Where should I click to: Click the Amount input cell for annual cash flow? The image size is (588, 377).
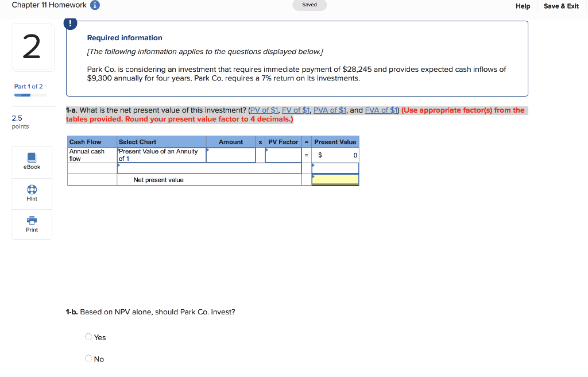click(x=231, y=155)
